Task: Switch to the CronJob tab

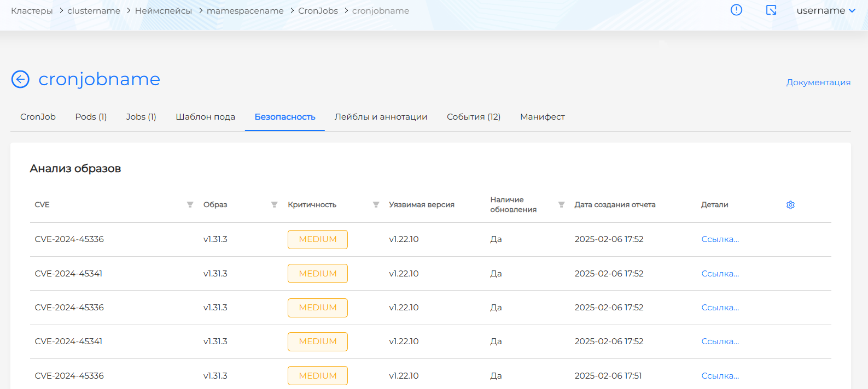Action: click(38, 117)
